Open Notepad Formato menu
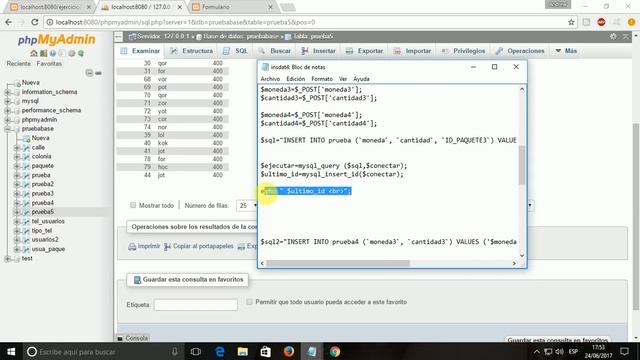This screenshot has width=640, height=360. pyautogui.click(x=322, y=79)
